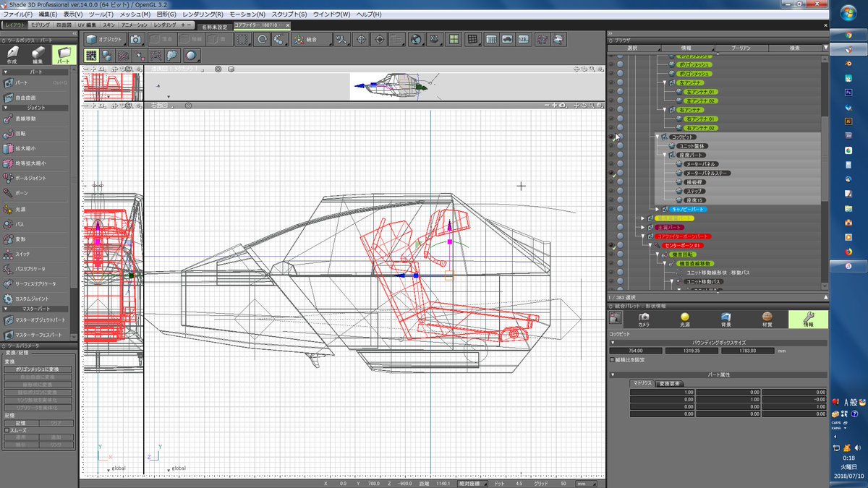Choose the 拡大縮小 scale joint tool
868x488 pixels.
click(35, 148)
